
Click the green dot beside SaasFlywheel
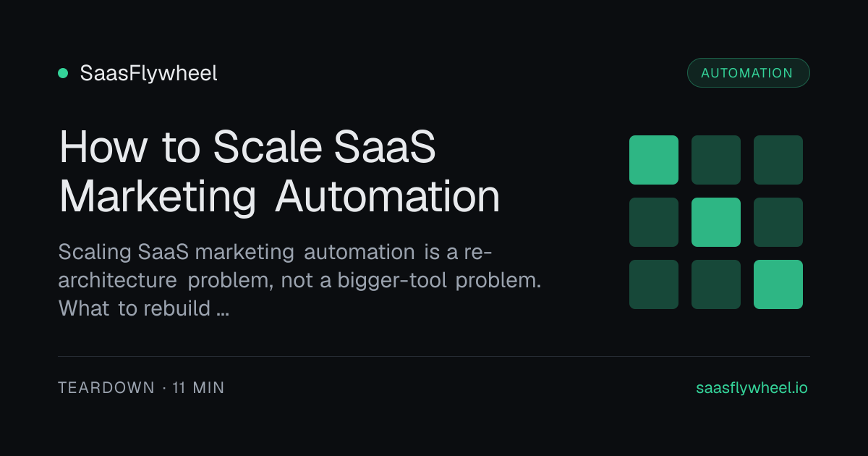tap(63, 73)
